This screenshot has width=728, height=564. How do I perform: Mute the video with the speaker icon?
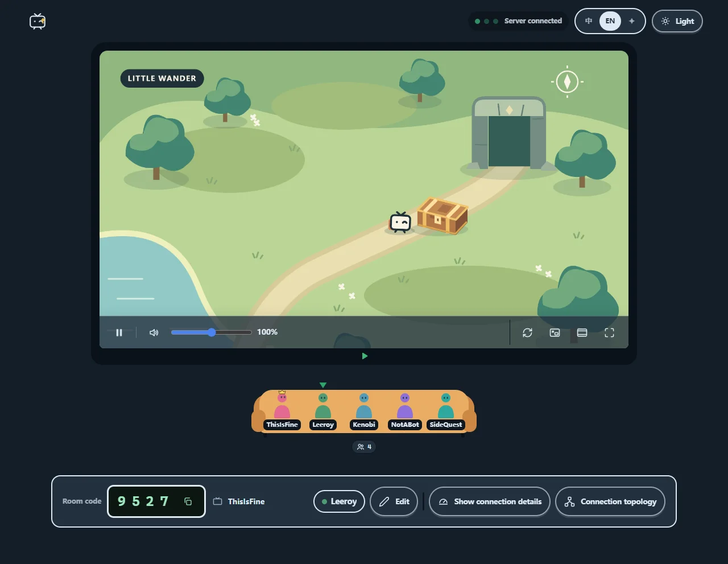pos(154,332)
